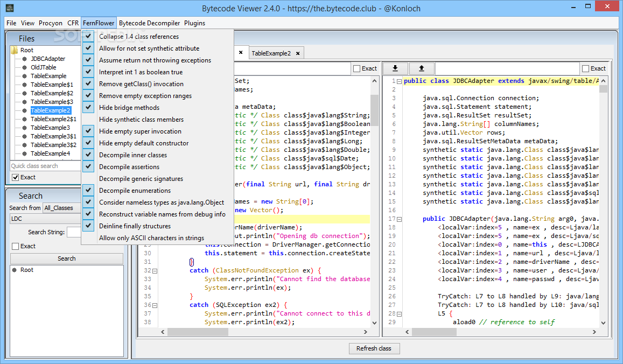Select Root in the search results list

[x=26, y=270]
